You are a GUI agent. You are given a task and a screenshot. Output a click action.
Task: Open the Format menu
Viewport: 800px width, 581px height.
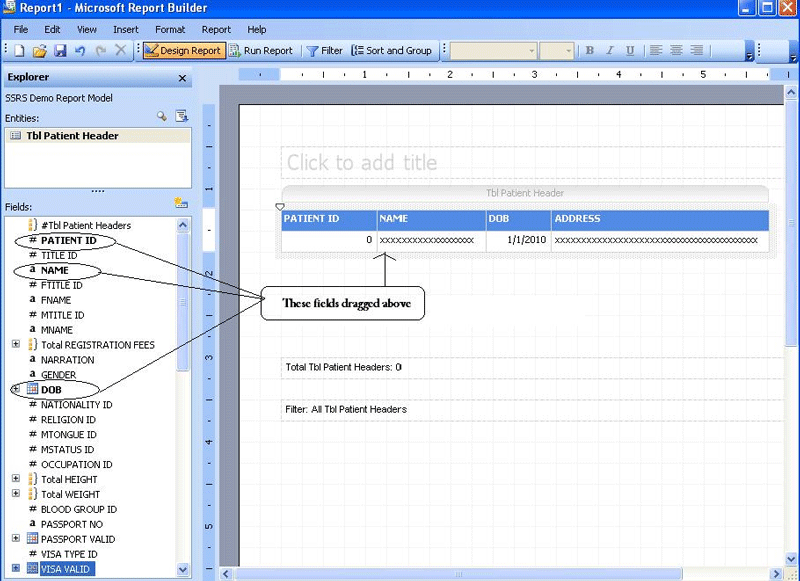point(170,30)
